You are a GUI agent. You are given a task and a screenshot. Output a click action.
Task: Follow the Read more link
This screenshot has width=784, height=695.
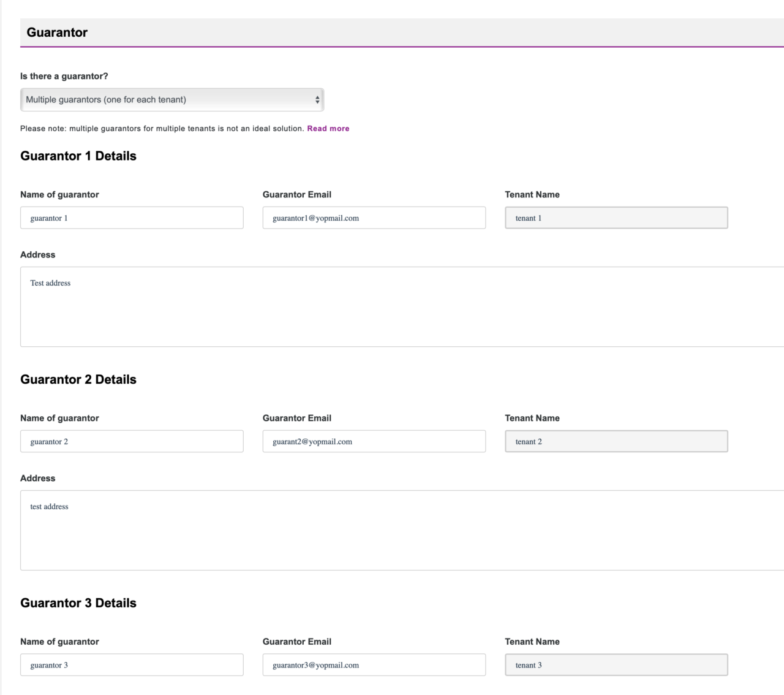[x=328, y=129]
